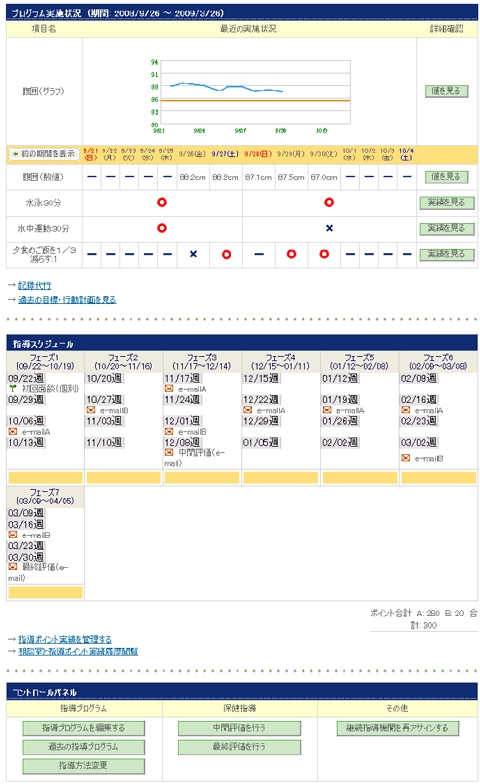Click the 10/20週 schedule entry
Viewport: 480px width, 784px height.
coord(104,378)
